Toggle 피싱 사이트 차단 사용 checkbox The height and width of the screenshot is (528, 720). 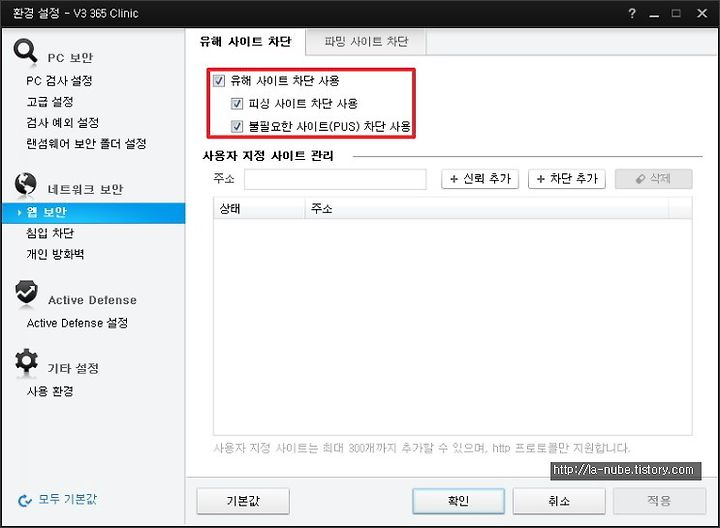point(237,104)
